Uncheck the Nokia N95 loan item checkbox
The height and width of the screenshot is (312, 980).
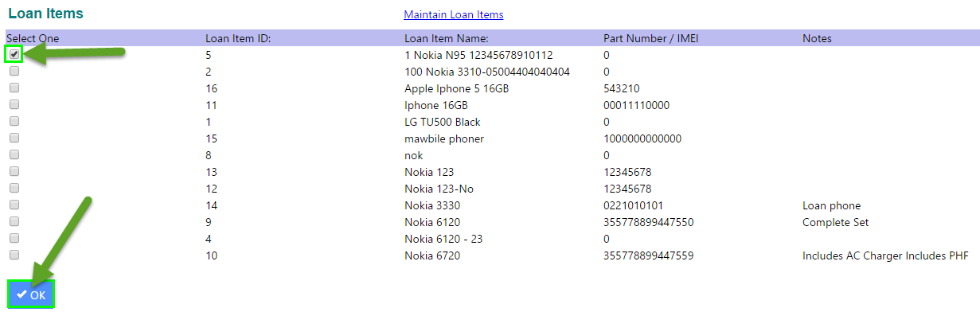pos(14,54)
